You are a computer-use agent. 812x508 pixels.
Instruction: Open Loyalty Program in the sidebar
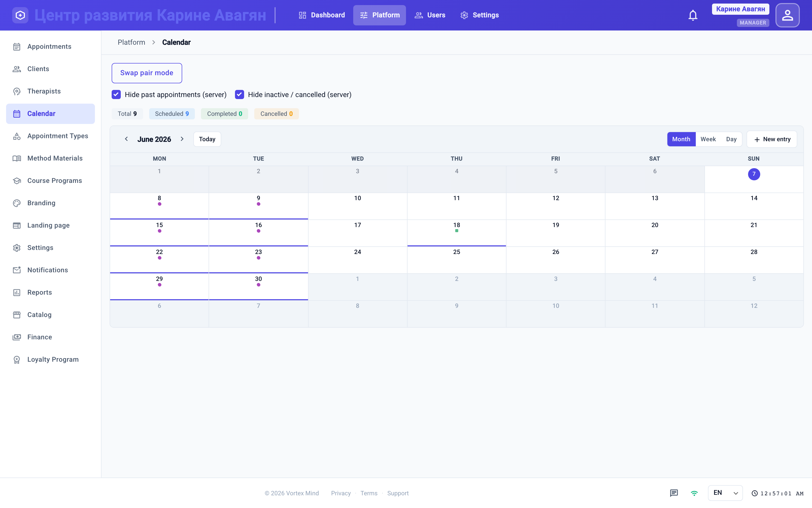(50, 359)
